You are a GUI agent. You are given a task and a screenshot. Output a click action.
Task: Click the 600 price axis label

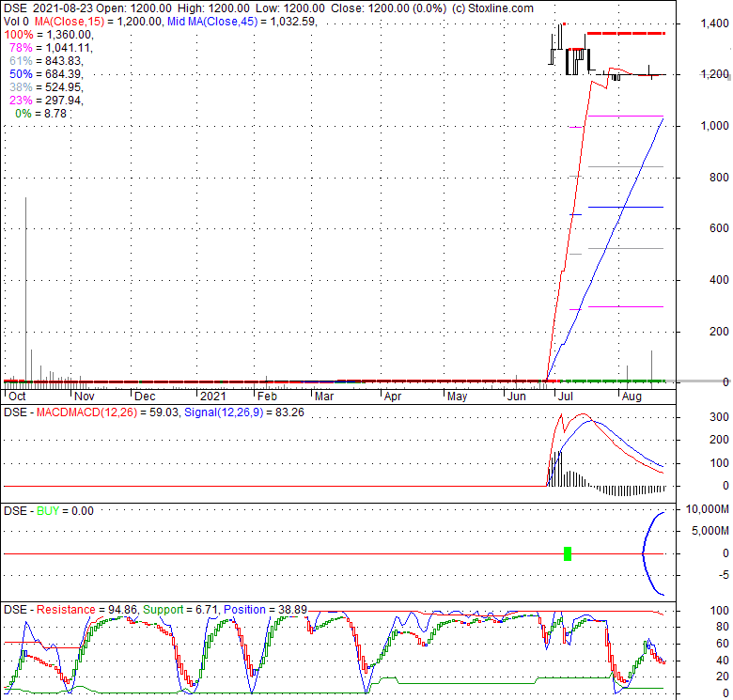point(719,228)
